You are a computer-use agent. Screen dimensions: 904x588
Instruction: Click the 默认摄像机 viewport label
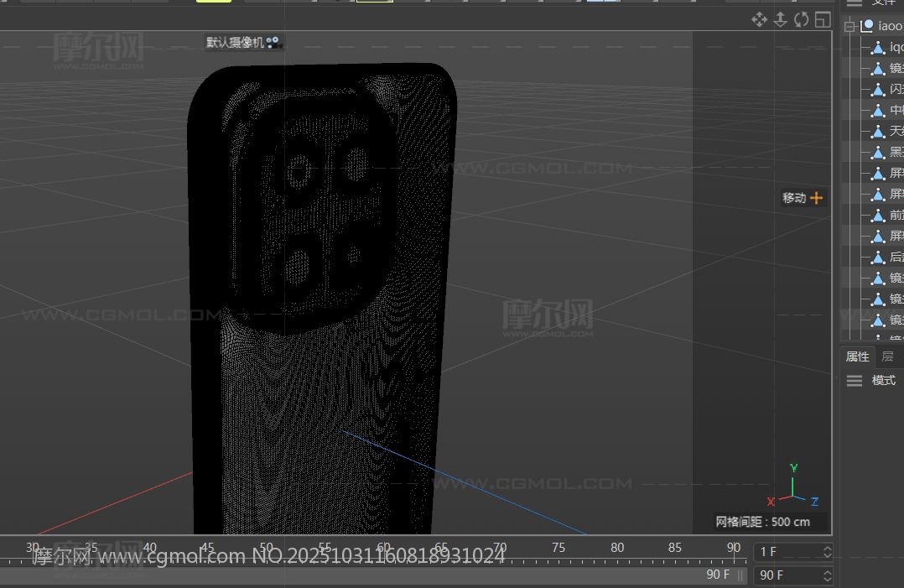click(x=235, y=42)
